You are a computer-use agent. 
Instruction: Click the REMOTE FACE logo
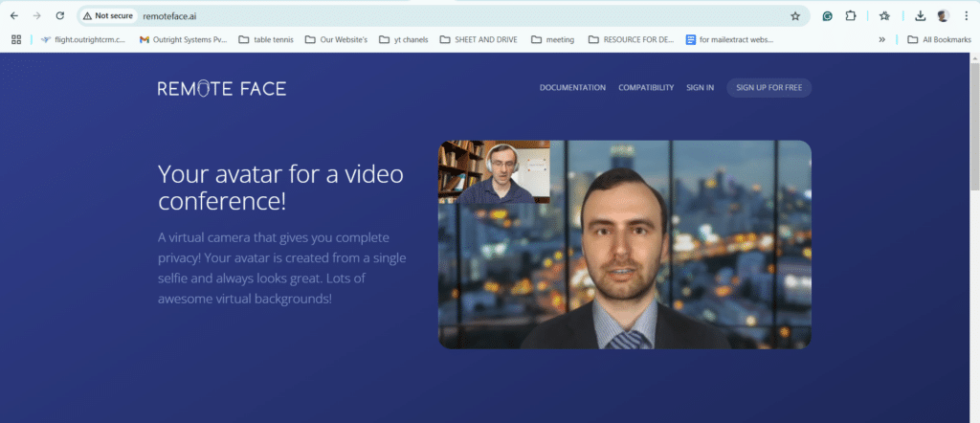pos(222,89)
